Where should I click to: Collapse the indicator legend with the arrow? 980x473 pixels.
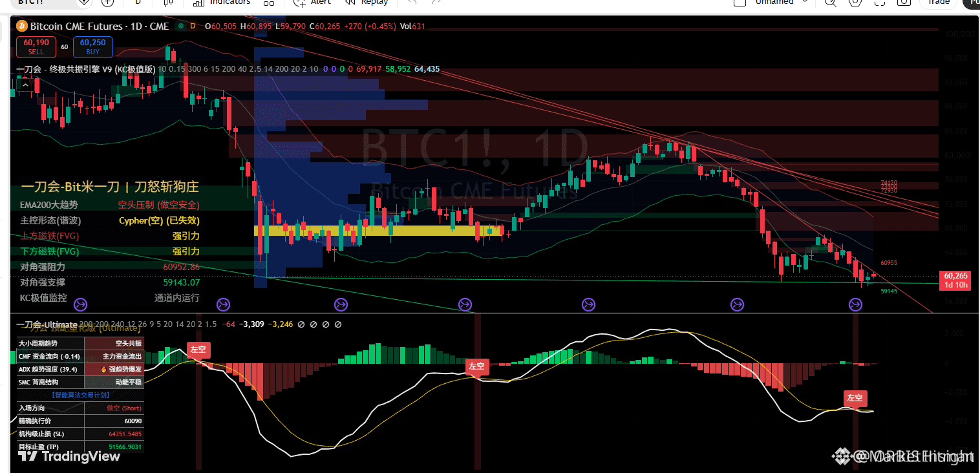click(x=25, y=85)
